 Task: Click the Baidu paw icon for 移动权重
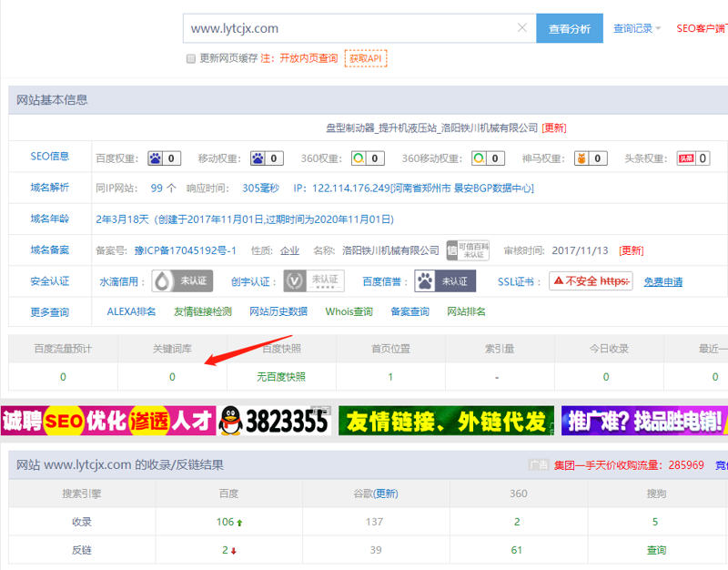(x=258, y=158)
